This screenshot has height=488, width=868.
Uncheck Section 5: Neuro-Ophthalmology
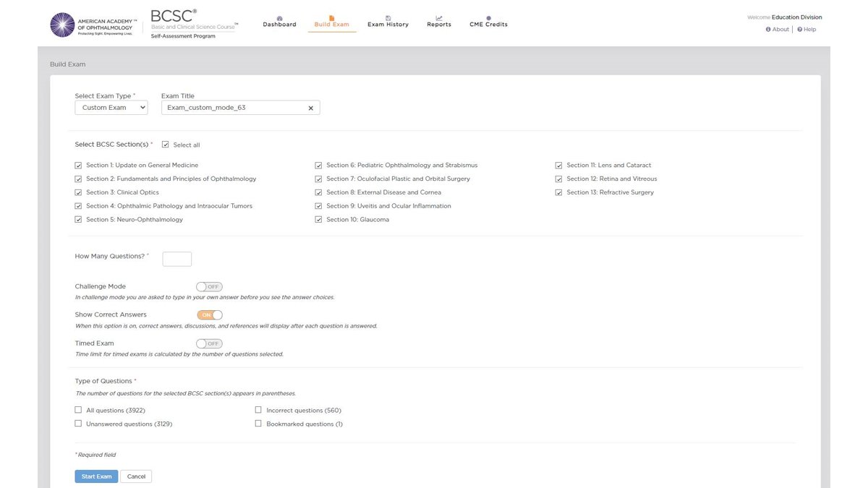[78, 219]
